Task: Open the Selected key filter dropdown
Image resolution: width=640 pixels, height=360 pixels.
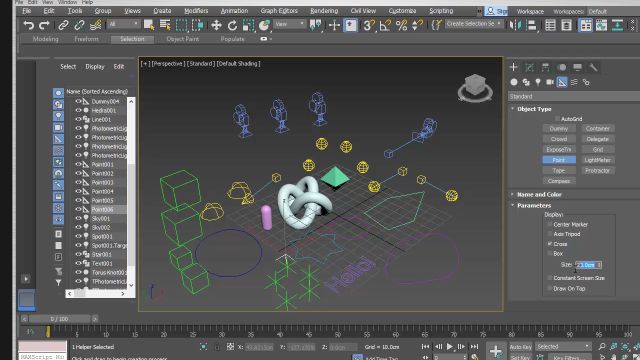Action: pos(563,347)
